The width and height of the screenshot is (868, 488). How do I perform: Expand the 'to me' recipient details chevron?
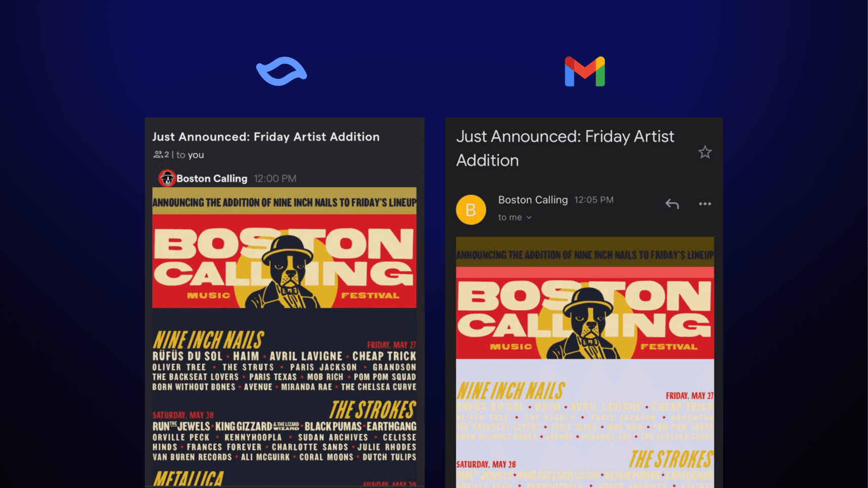click(x=529, y=217)
